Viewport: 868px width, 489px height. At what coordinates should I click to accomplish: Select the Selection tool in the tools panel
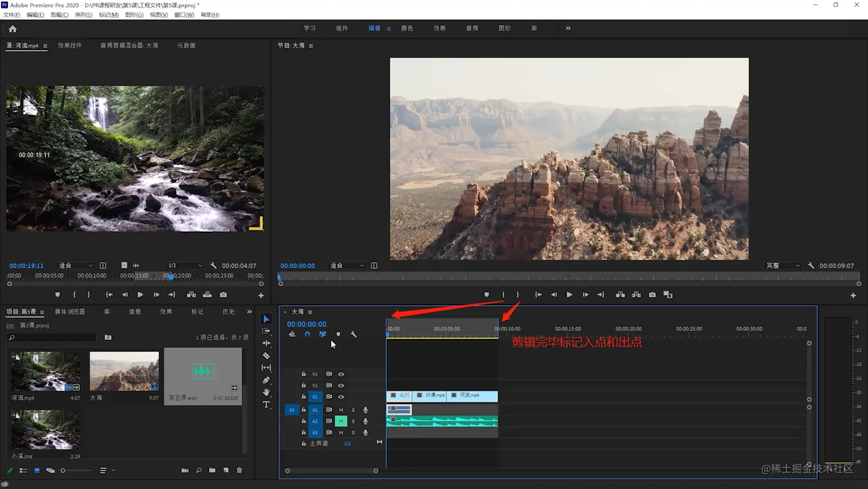(266, 319)
